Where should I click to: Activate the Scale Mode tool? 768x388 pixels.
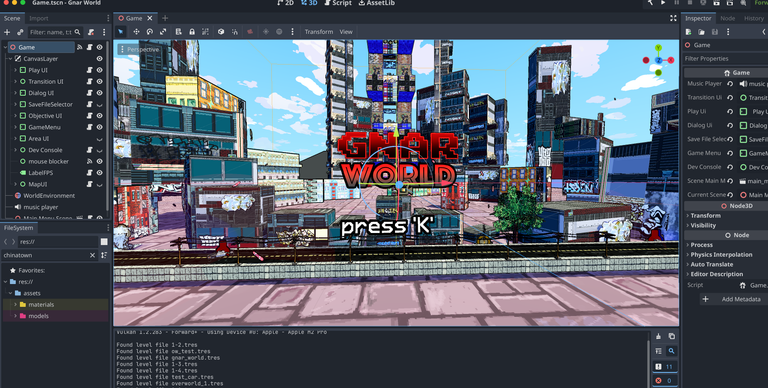[x=163, y=32]
